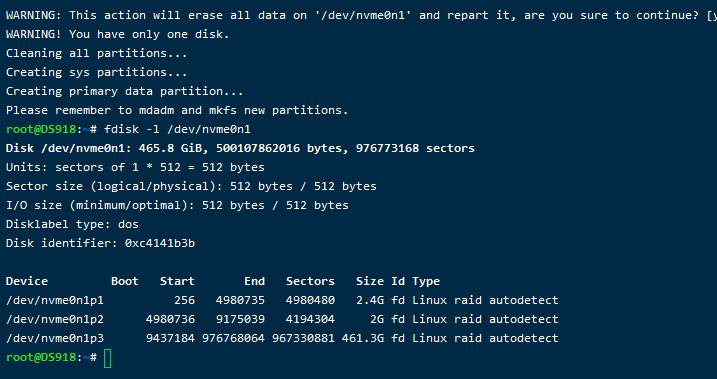Click the Size column header
The height and width of the screenshot is (379, 717).
[370, 281]
